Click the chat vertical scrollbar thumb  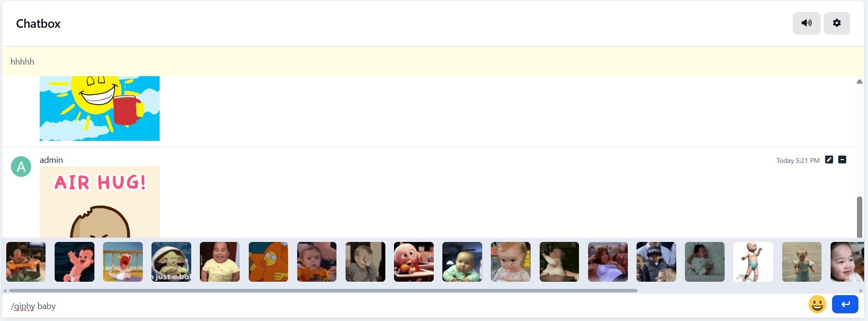859,217
